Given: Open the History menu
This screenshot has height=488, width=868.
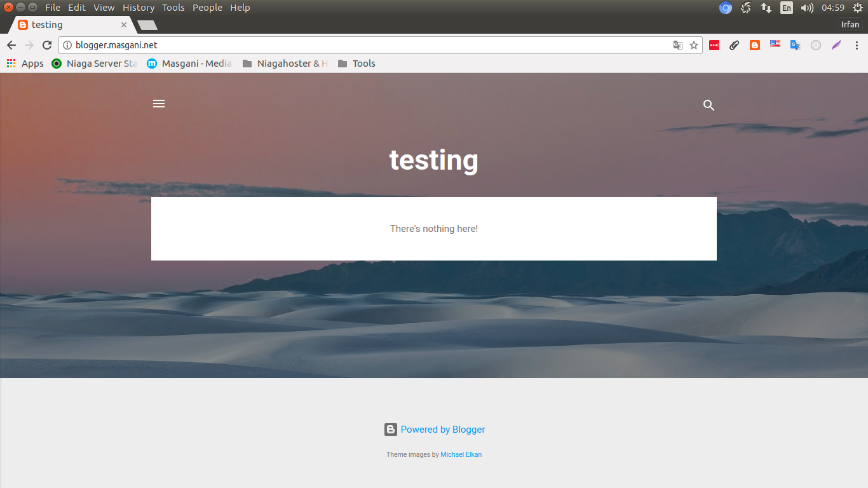Looking at the screenshot, I should (139, 8).
